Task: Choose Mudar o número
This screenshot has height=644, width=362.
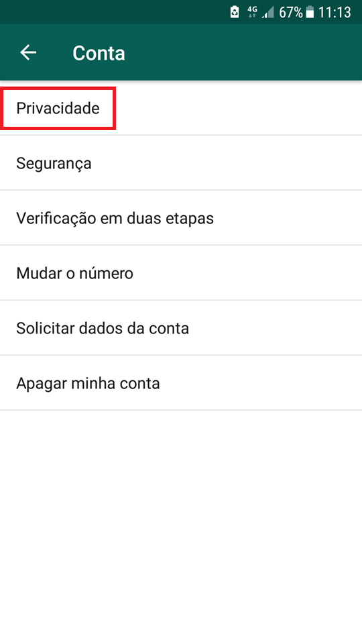Action: [x=181, y=273]
